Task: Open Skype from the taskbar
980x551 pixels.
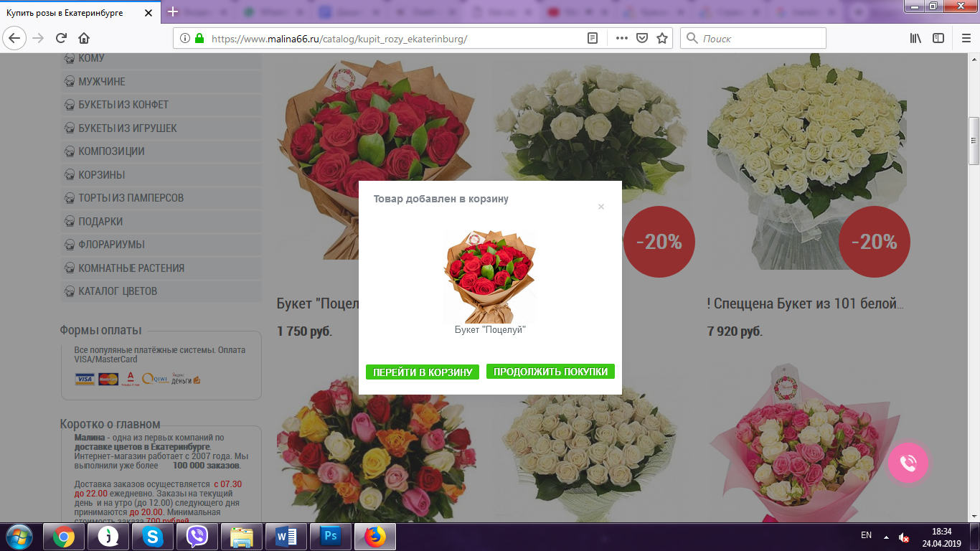Action: pos(152,537)
